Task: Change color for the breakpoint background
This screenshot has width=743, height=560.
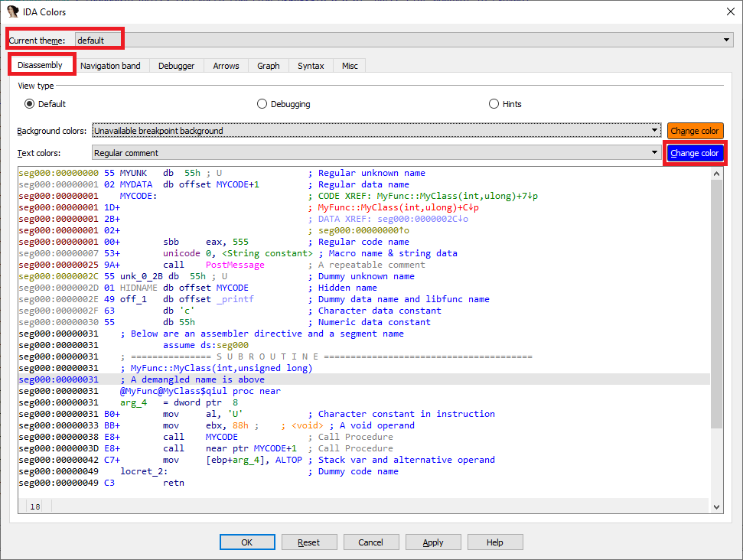Action: pos(695,130)
